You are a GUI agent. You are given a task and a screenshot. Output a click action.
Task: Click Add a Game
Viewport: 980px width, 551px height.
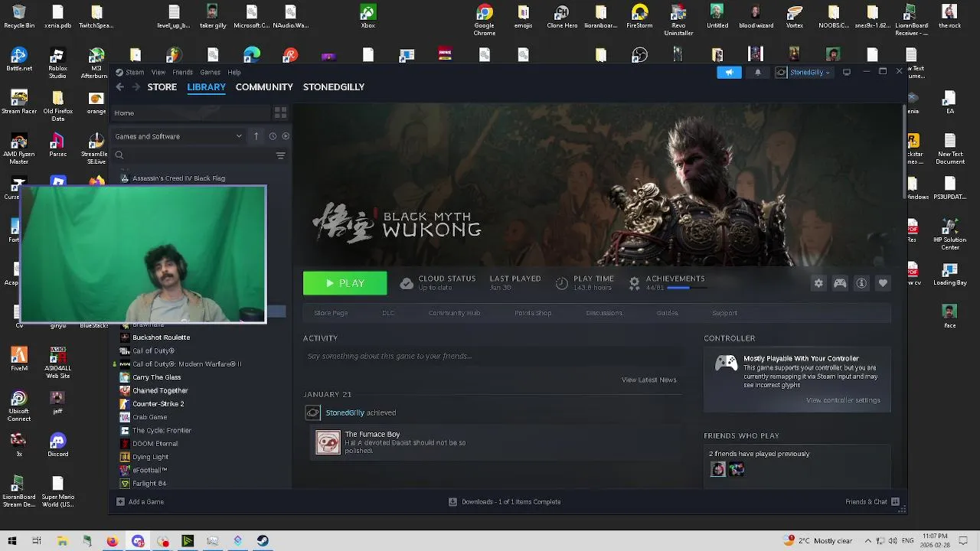click(140, 502)
